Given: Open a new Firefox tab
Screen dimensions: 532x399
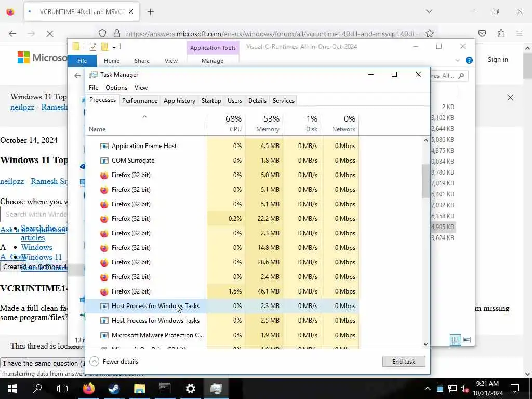Looking at the screenshot, I should point(150,12).
